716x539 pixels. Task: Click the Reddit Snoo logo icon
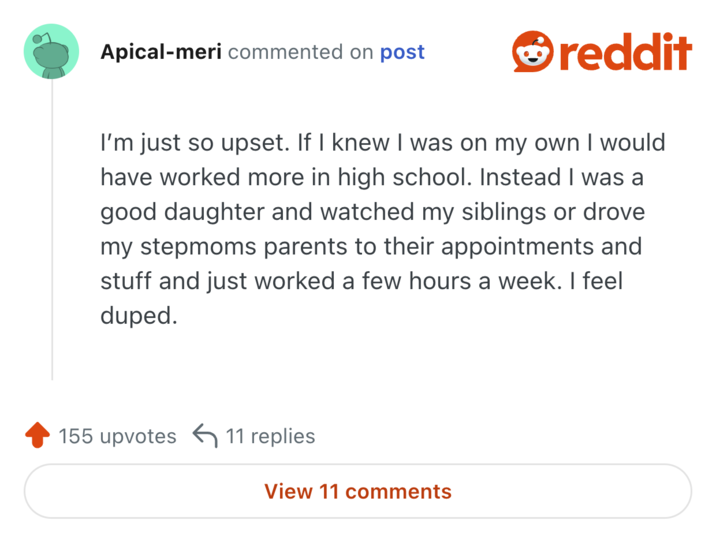533,52
